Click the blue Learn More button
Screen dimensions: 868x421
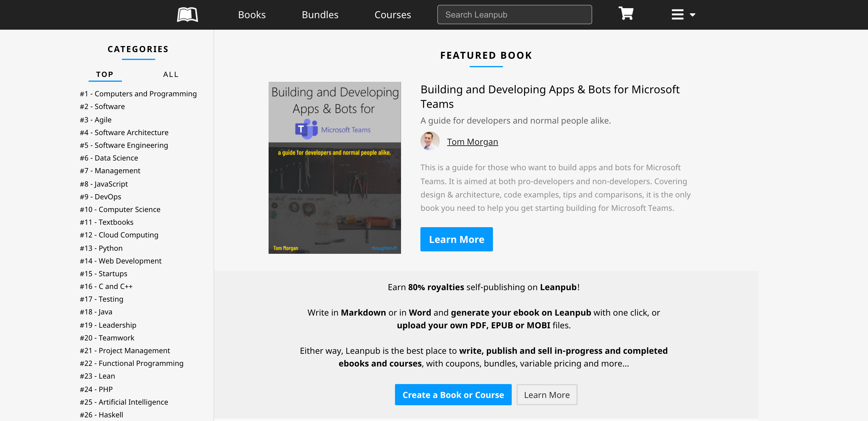tap(456, 239)
